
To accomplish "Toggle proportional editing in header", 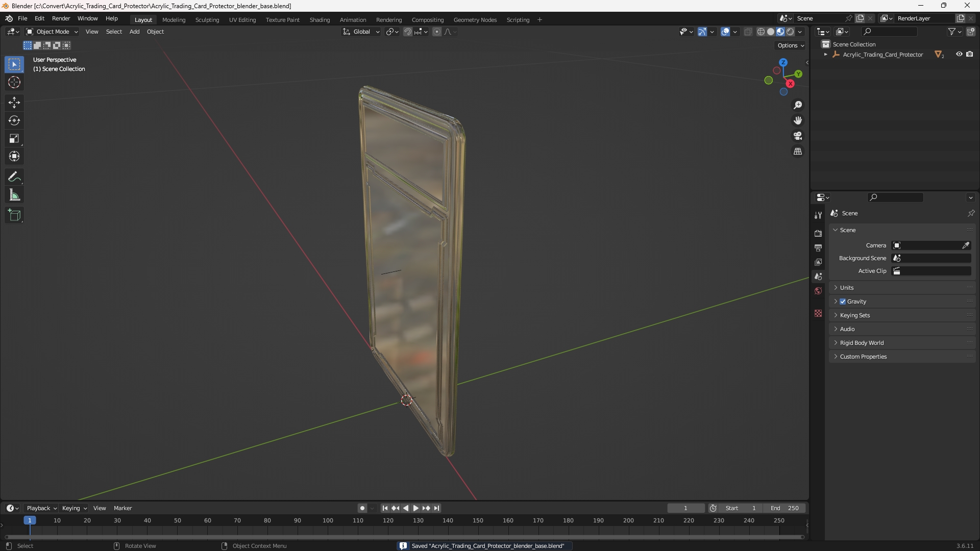I will (437, 32).
